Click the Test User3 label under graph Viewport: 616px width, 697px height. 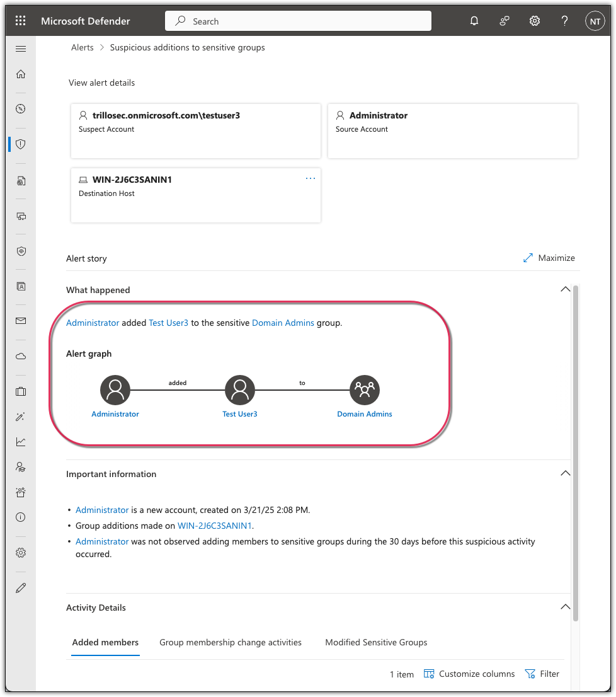(240, 414)
